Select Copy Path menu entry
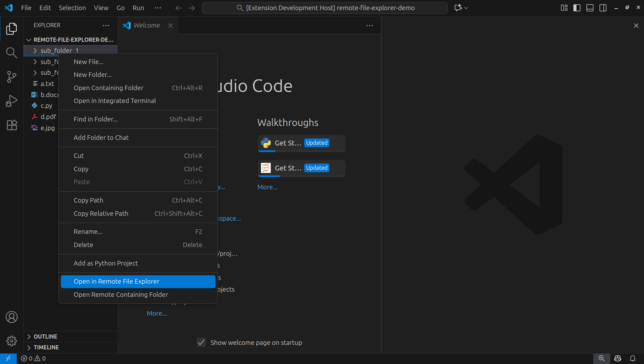The image size is (644, 364). coord(138,200)
